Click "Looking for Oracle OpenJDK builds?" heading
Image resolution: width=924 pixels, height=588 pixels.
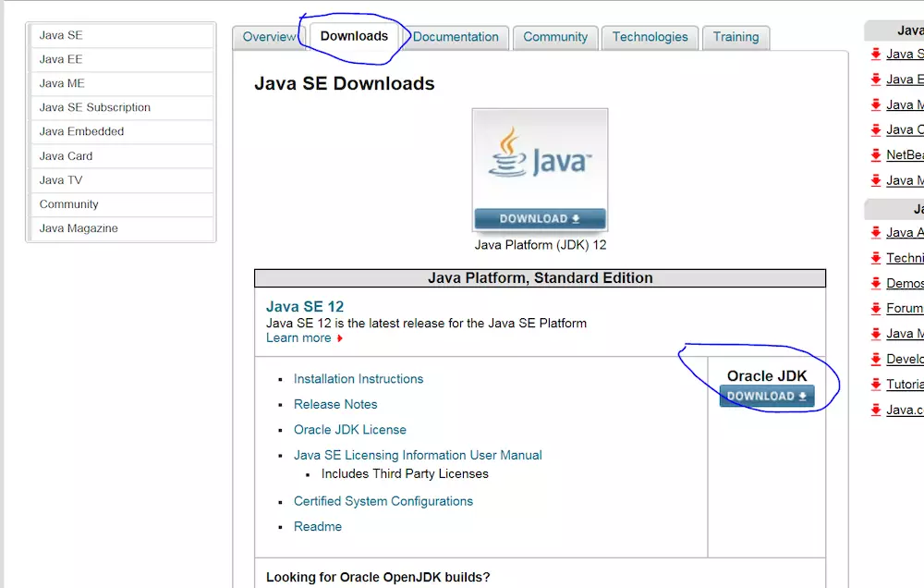pos(378,577)
